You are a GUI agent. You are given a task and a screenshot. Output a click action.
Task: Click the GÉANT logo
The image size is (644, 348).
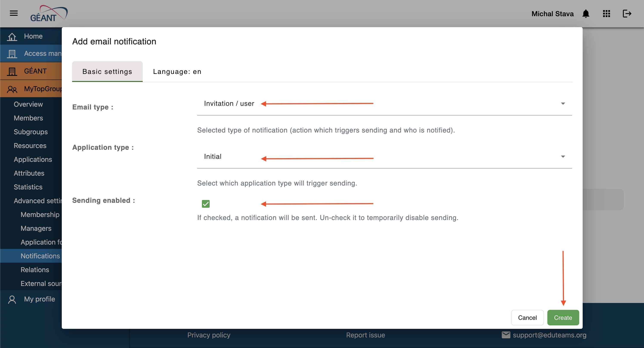tap(49, 14)
